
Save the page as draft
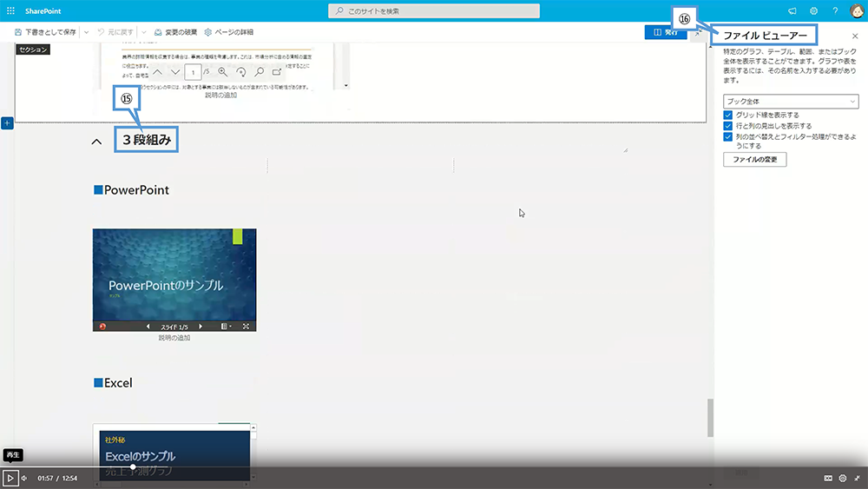coord(45,32)
